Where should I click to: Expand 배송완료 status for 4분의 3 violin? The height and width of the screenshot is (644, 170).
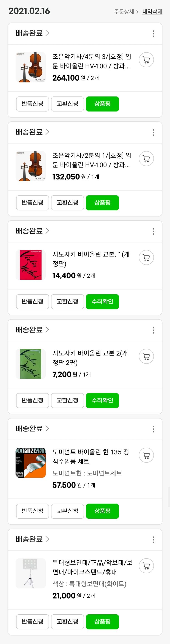32,33
